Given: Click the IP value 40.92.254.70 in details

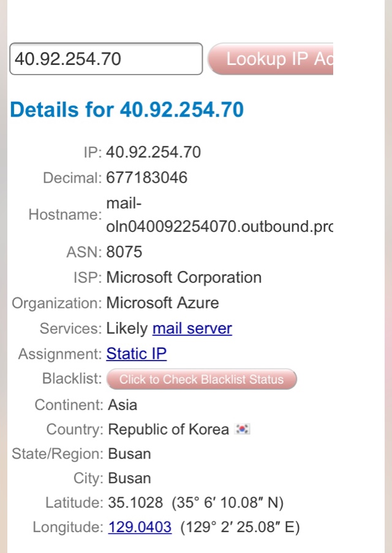Looking at the screenshot, I should pyautogui.click(x=154, y=153).
